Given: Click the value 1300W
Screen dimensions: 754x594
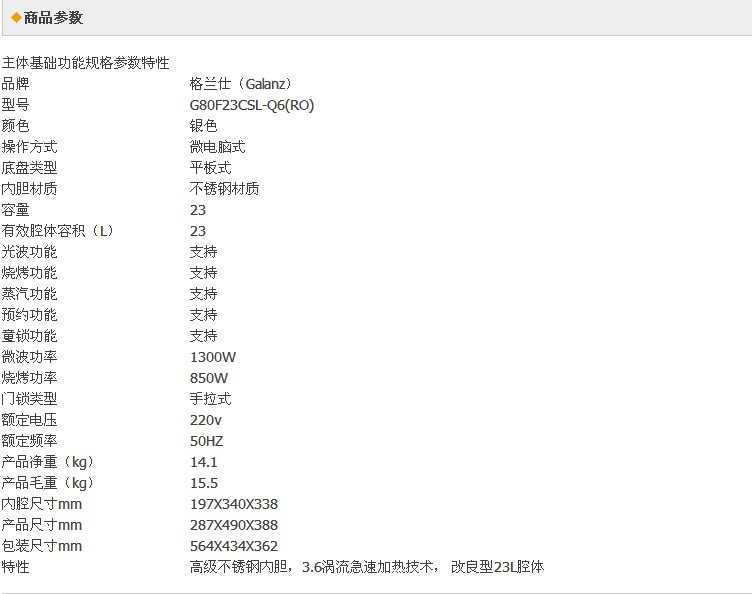Looking at the screenshot, I should pyautogui.click(x=213, y=357).
